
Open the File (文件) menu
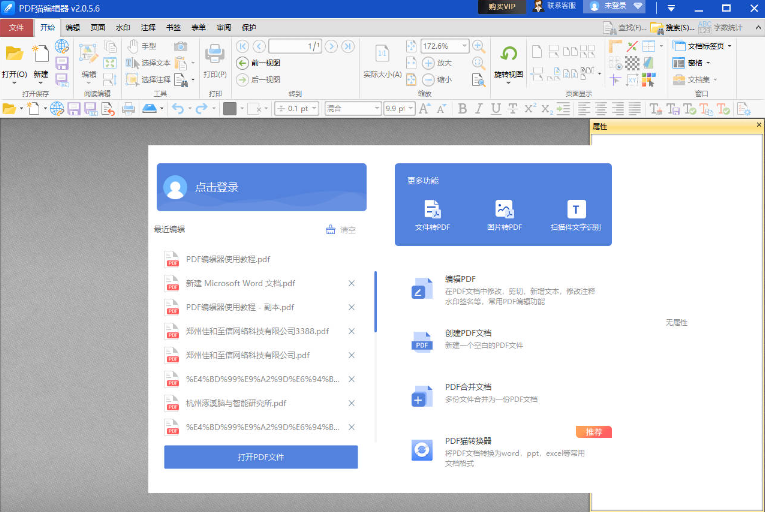point(17,27)
